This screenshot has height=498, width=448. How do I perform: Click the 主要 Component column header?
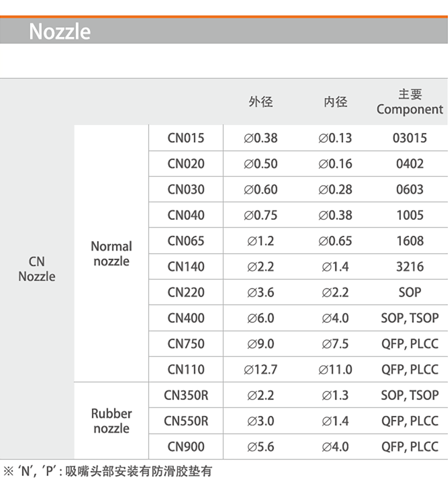point(410,102)
